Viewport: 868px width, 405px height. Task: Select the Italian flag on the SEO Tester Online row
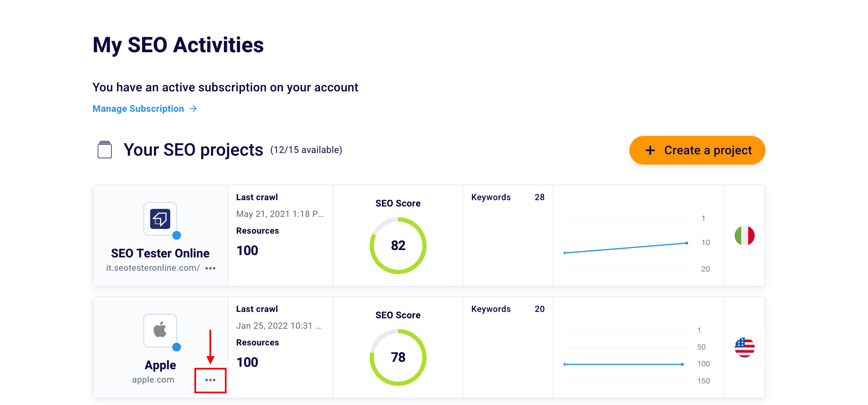pyautogui.click(x=745, y=236)
